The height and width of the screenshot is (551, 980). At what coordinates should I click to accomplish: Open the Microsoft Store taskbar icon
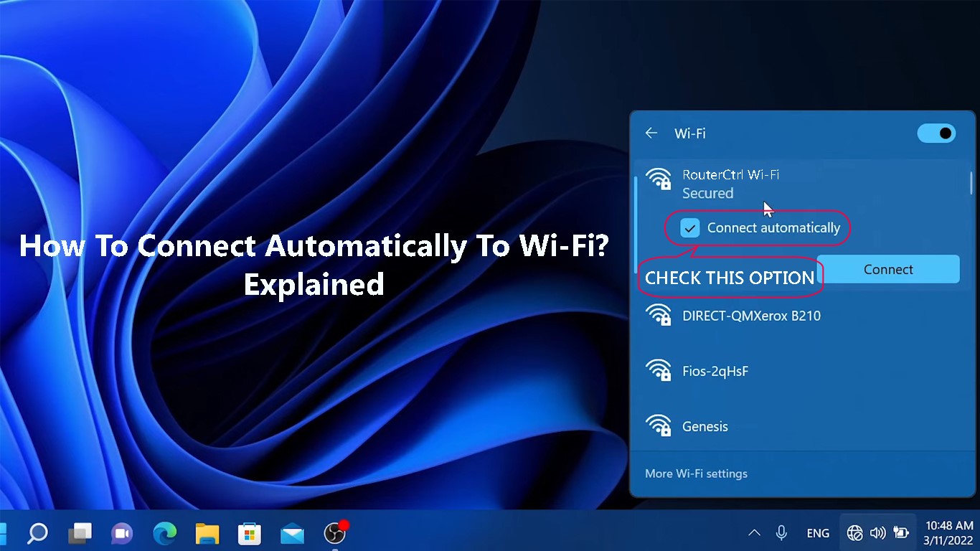click(x=249, y=534)
